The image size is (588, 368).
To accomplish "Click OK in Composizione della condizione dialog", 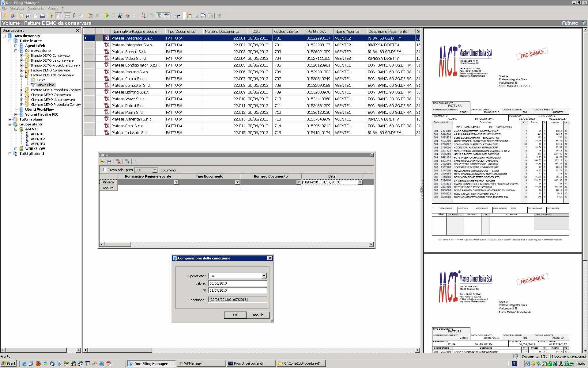I will coord(235,315).
